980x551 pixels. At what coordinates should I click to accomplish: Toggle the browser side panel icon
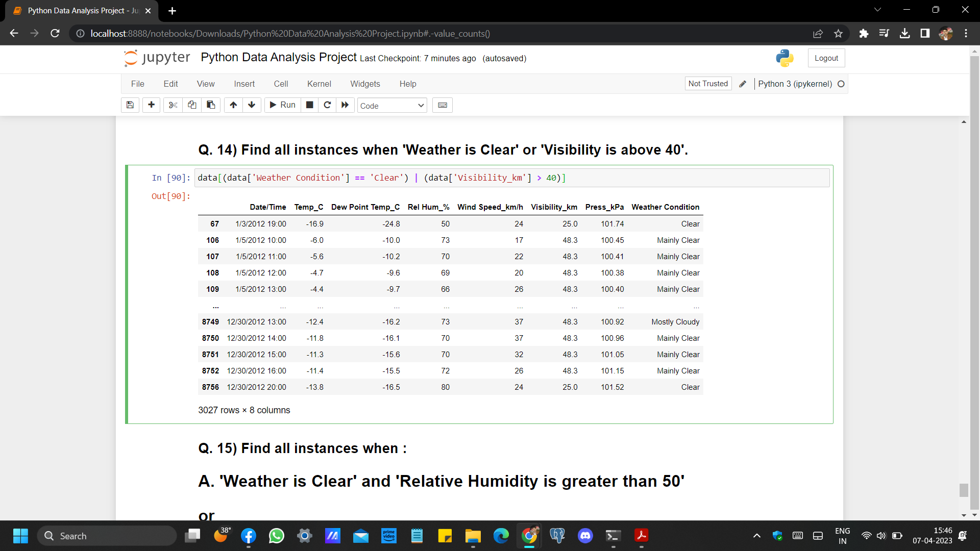(x=925, y=34)
